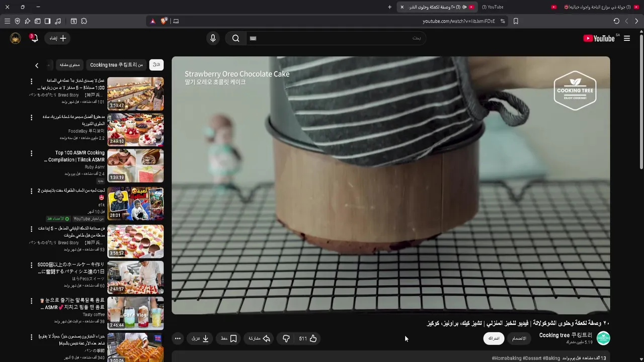The image size is (644, 362).
Task: Click the 'Top 100 ASMR Cooking Compilation' title
Action: point(74,156)
